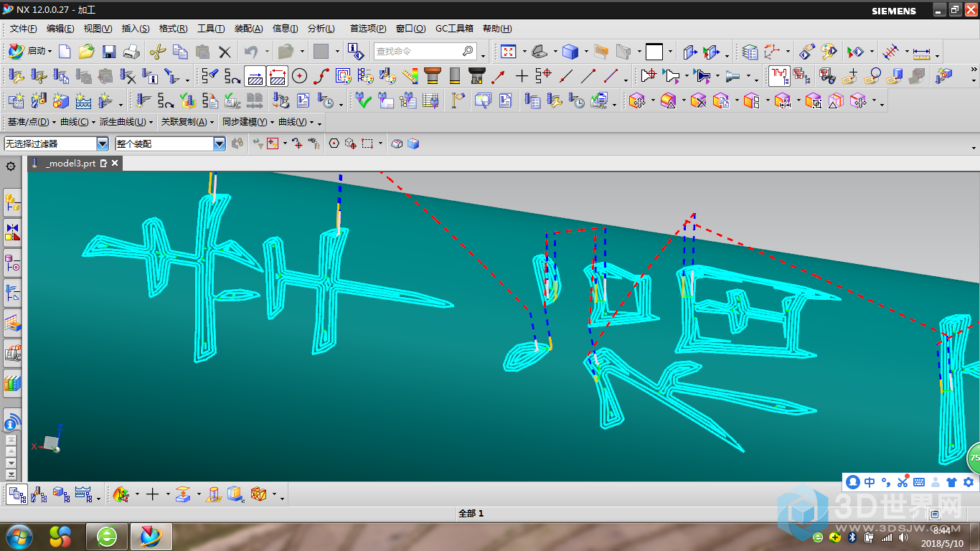Click the measure distance ruler icon
This screenshot has width=980, height=551.
click(x=921, y=52)
